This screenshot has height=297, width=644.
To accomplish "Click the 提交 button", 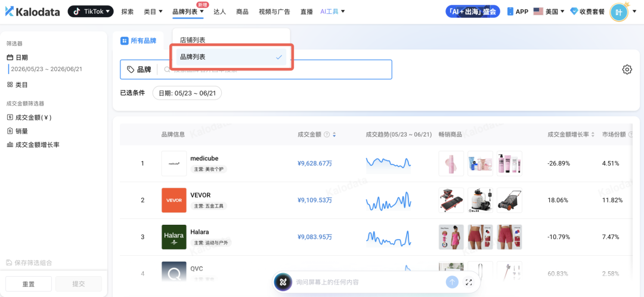I will pyautogui.click(x=79, y=284).
